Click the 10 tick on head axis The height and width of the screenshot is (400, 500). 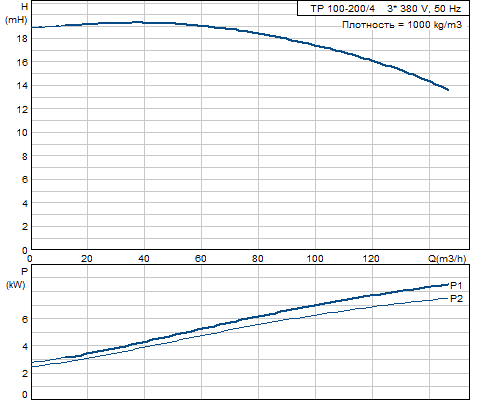pyautogui.click(x=22, y=133)
